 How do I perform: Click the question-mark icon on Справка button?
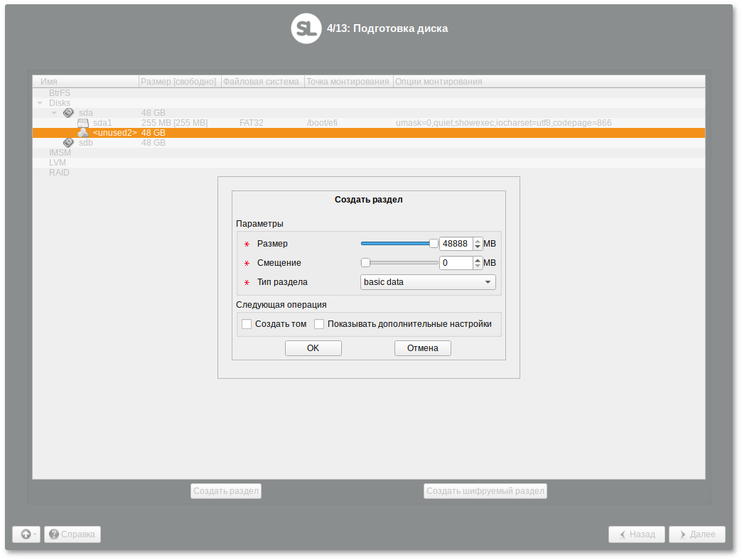click(55, 534)
